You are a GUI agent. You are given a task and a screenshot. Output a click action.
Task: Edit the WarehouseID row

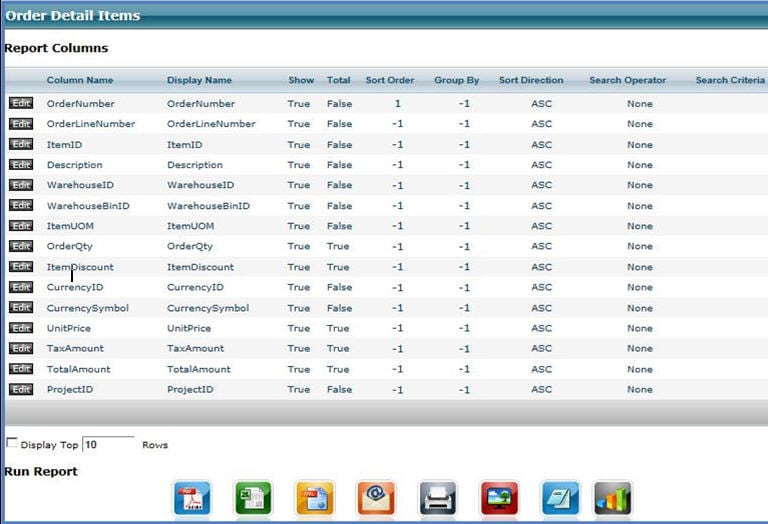(21, 185)
